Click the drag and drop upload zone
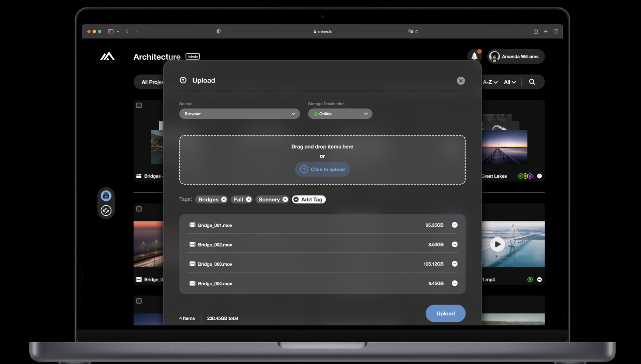The image size is (641, 364). (x=322, y=160)
